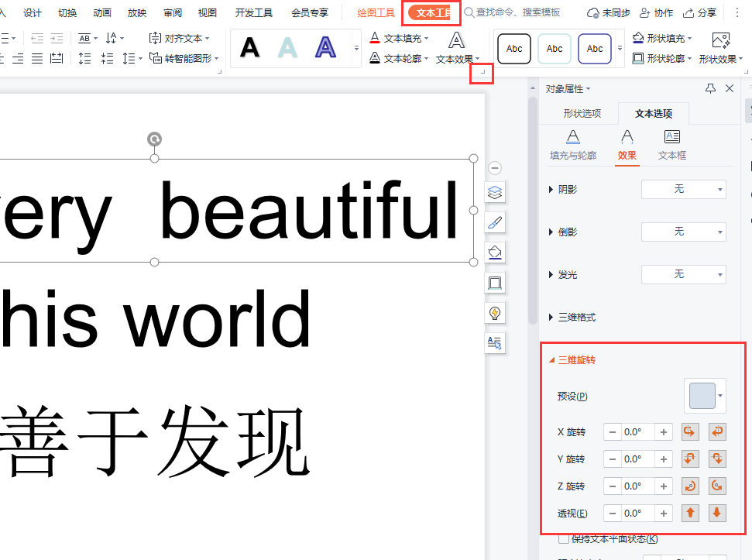Open the 阴影 shadow preset dropdown

(683, 189)
